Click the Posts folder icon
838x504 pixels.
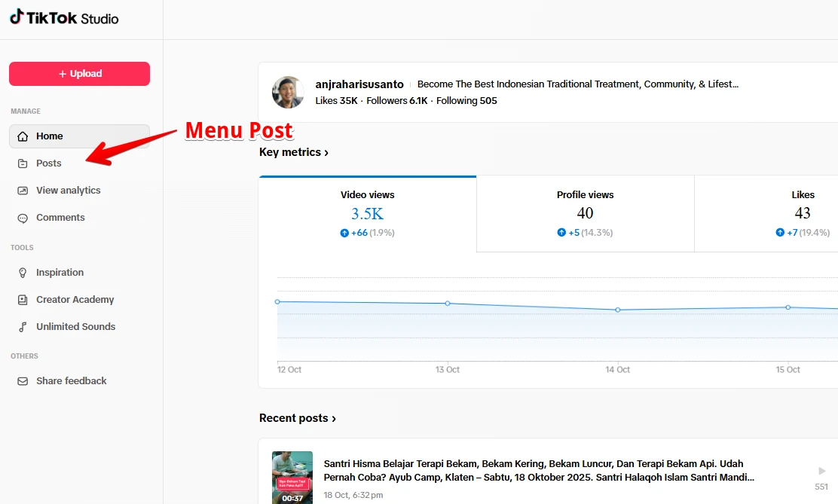pos(23,163)
